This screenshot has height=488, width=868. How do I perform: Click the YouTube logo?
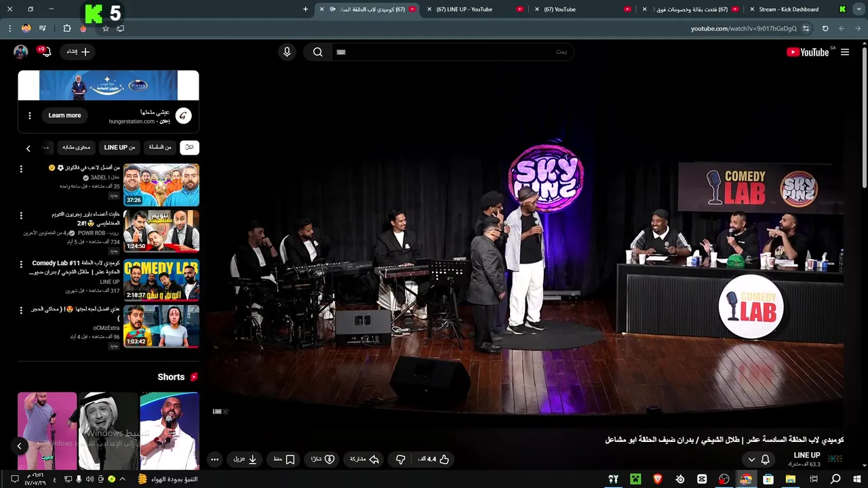pos(808,52)
